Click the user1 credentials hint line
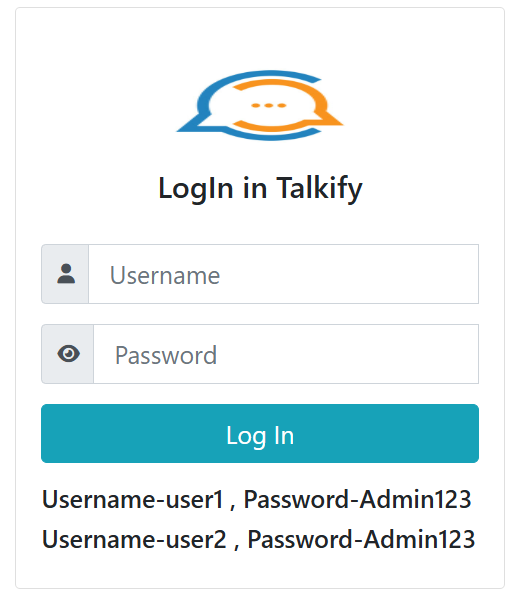 256,499
